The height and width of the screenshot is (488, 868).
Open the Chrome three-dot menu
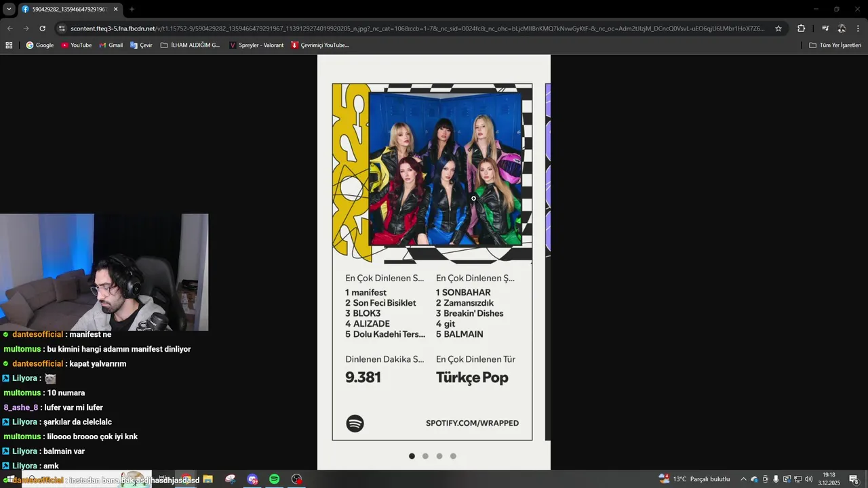click(858, 28)
